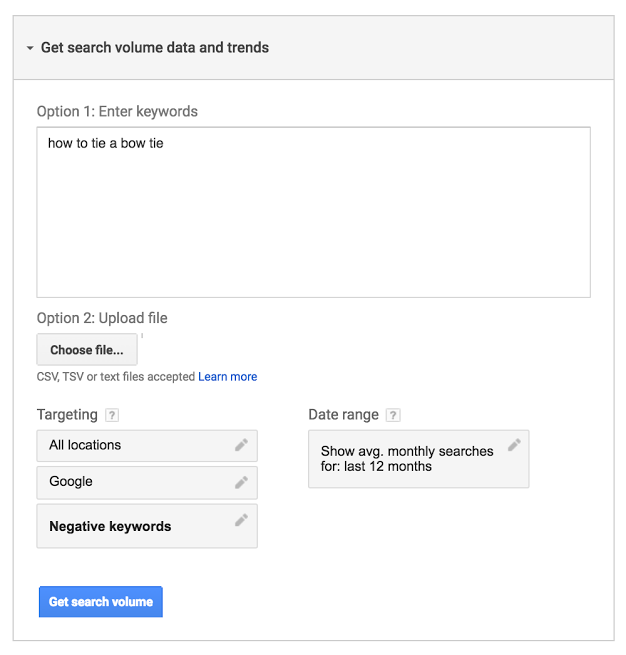626x655 pixels.
Task: Edit date range pencil icon
Action: coord(514,445)
